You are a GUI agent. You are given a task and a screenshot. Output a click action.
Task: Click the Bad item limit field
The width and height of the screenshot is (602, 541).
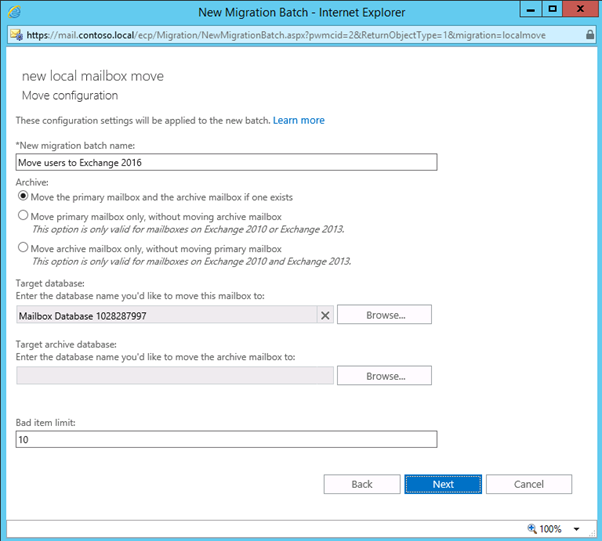click(227, 439)
